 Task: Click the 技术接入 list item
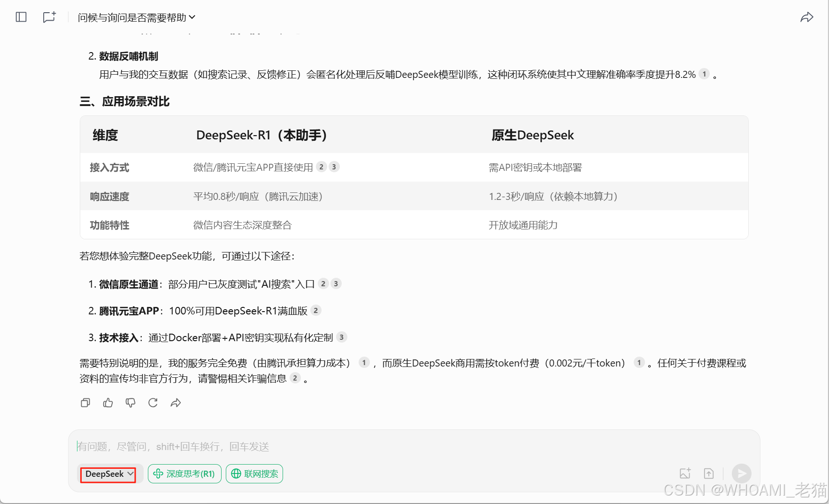(x=119, y=338)
